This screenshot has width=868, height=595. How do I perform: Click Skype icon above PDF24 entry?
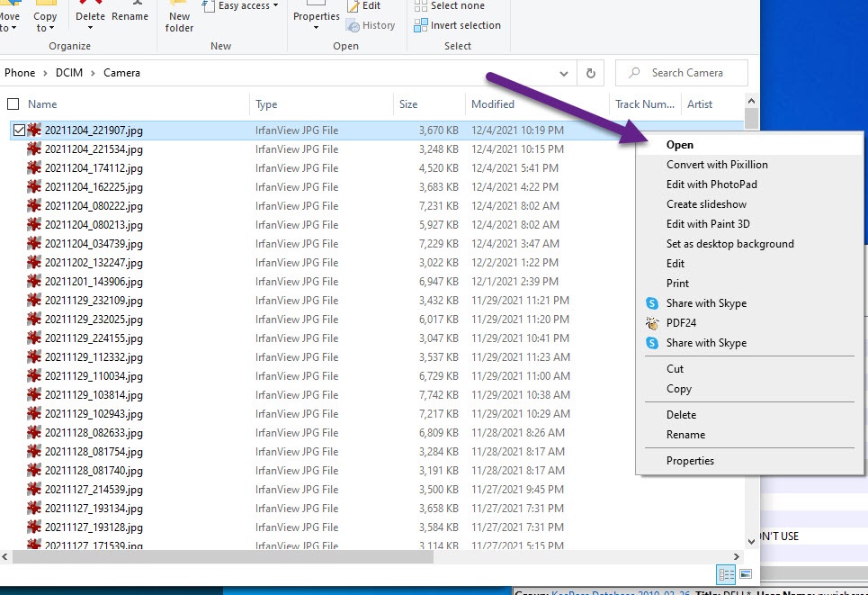[652, 303]
